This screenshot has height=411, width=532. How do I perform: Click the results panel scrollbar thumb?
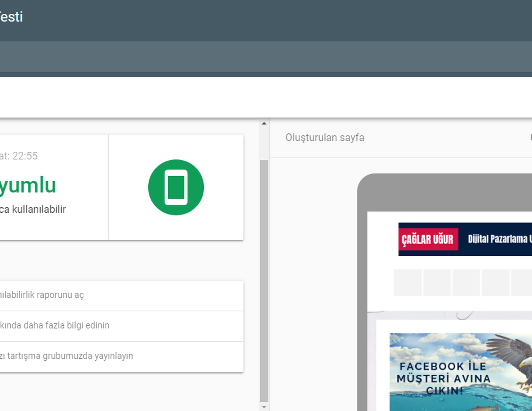point(264,281)
